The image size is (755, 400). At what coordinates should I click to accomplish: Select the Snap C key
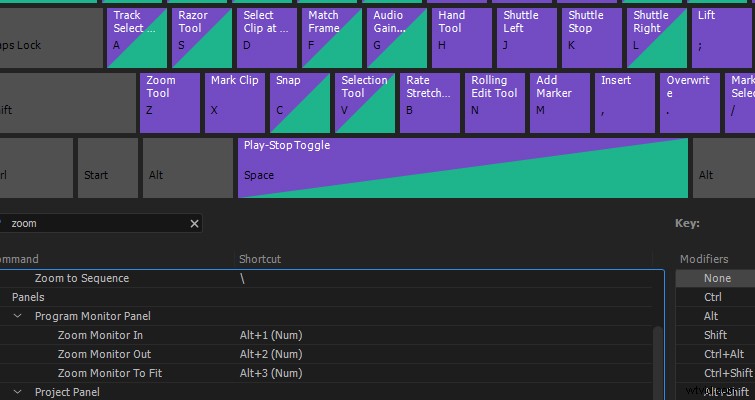[x=300, y=103]
